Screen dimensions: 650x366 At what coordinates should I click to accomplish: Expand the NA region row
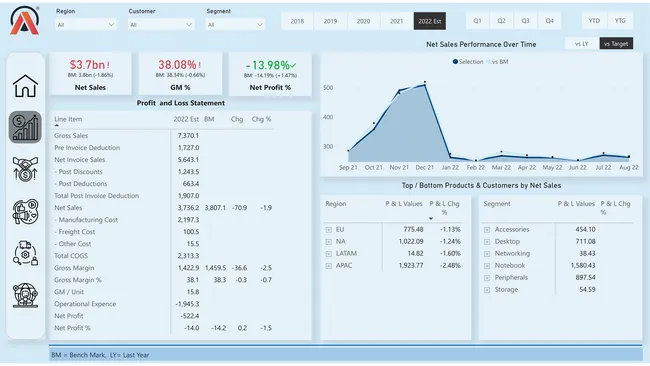click(329, 242)
